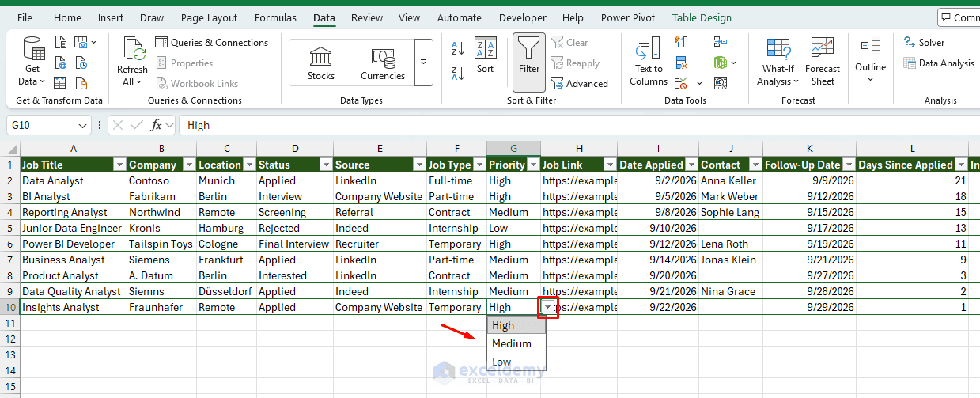
Task: Click Advanced filter option
Action: click(x=580, y=84)
